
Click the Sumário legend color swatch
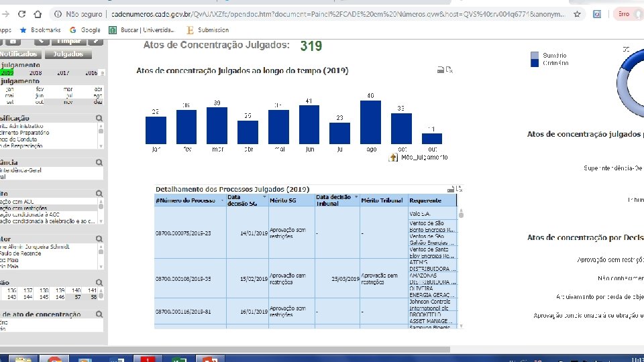535,56
